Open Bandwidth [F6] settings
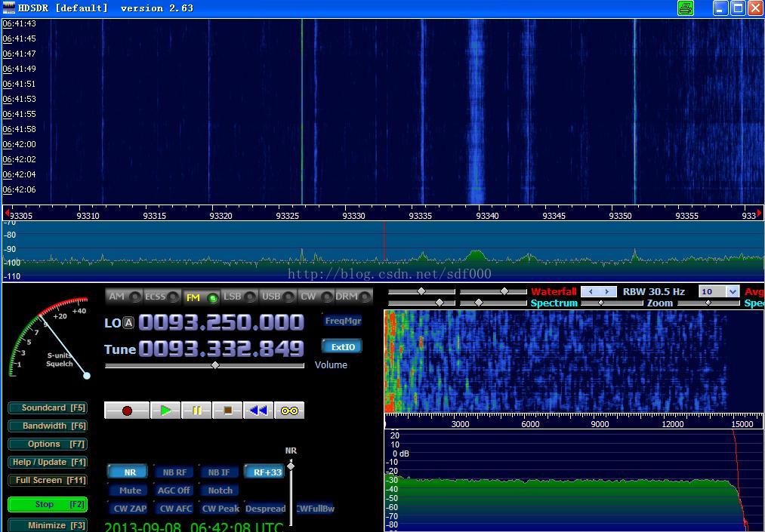 48,426
